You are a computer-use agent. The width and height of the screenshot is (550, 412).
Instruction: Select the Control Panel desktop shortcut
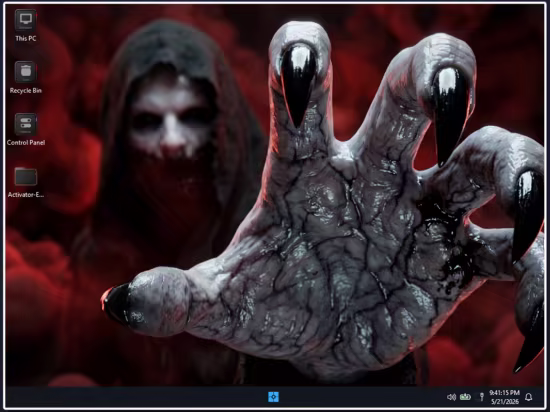[26, 129]
